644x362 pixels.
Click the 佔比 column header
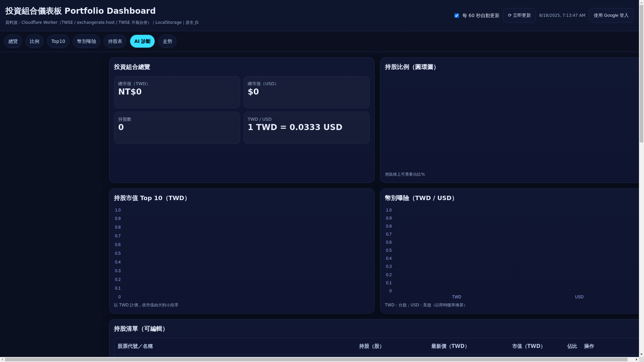(x=572, y=346)
